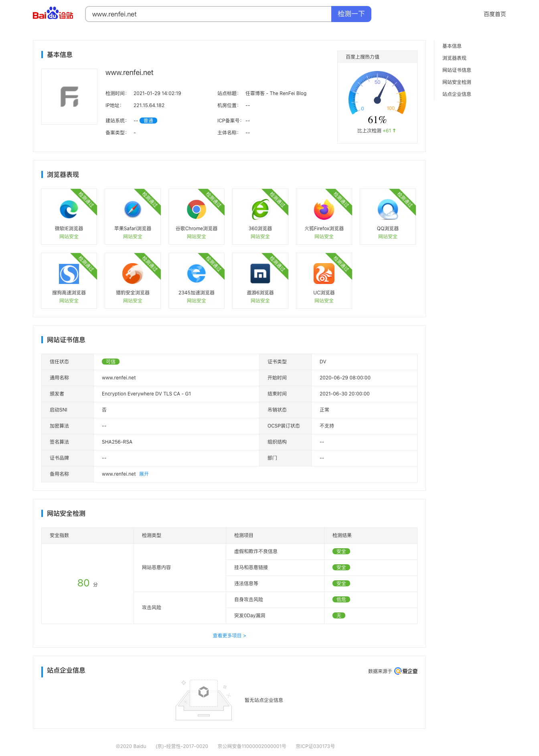Expand the alternate names with 展开

[x=144, y=474]
